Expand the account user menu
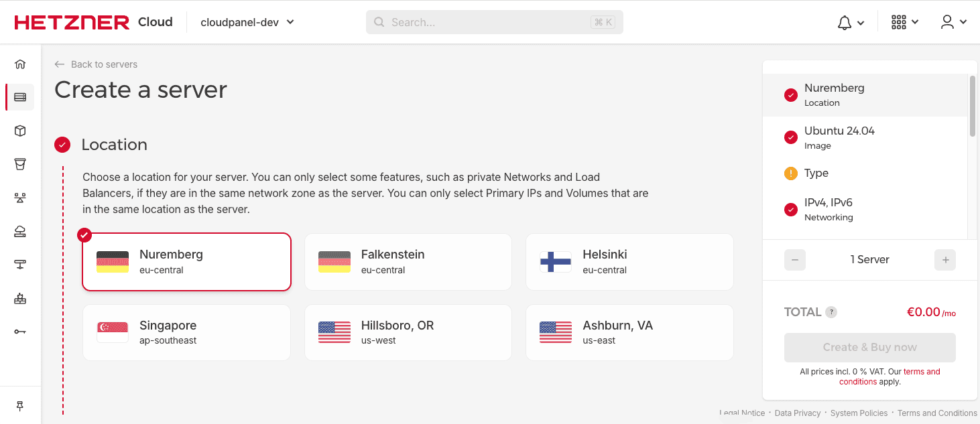 coord(953,21)
